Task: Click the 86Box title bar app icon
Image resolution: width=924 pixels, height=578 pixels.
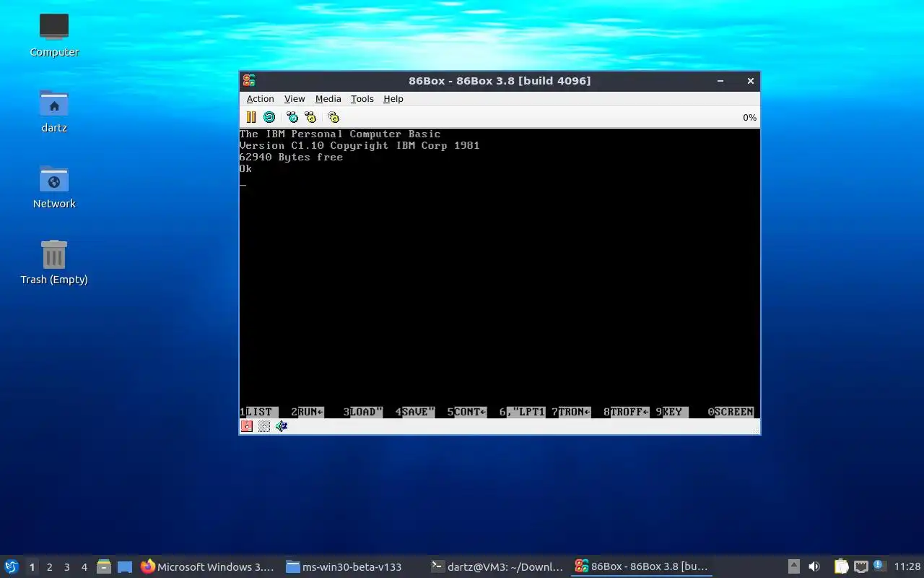Action: (x=249, y=81)
